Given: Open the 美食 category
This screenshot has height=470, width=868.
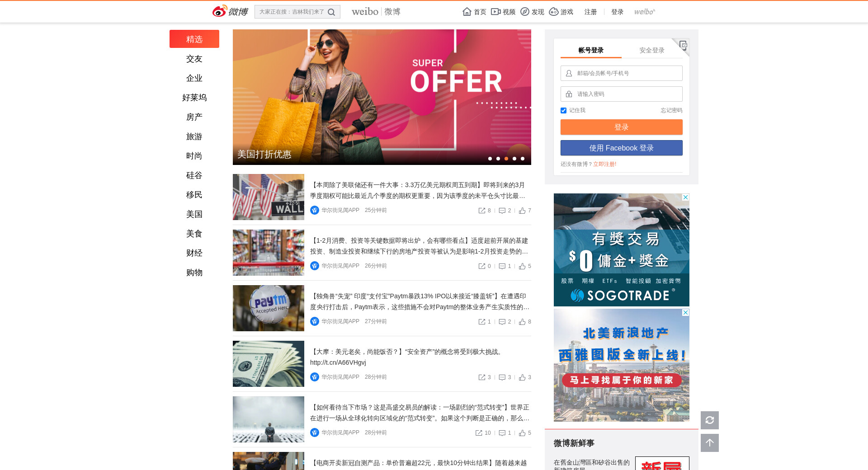Looking at the screenshot, I should pyautogui.click(x=194, y=234).
